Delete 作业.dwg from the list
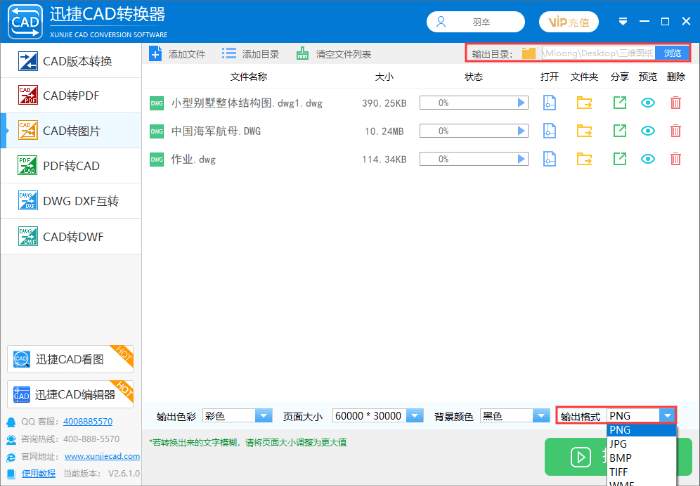Screen dimensions: 700x486 (675, 159)
